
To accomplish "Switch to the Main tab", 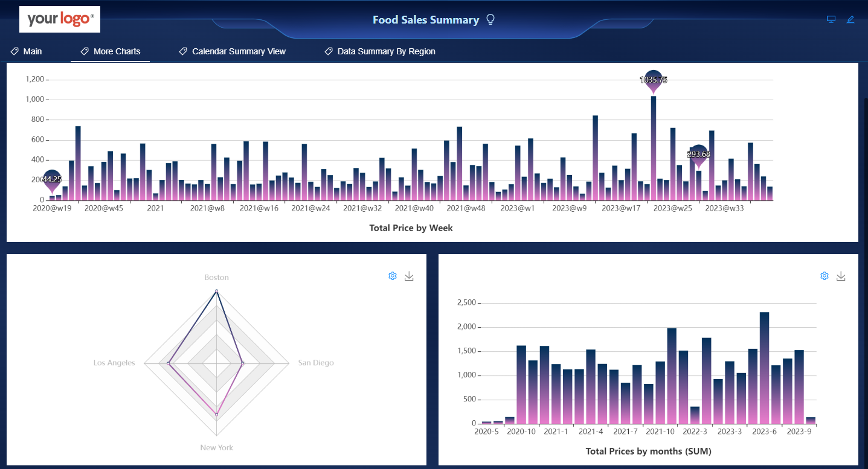I will 26,51.
